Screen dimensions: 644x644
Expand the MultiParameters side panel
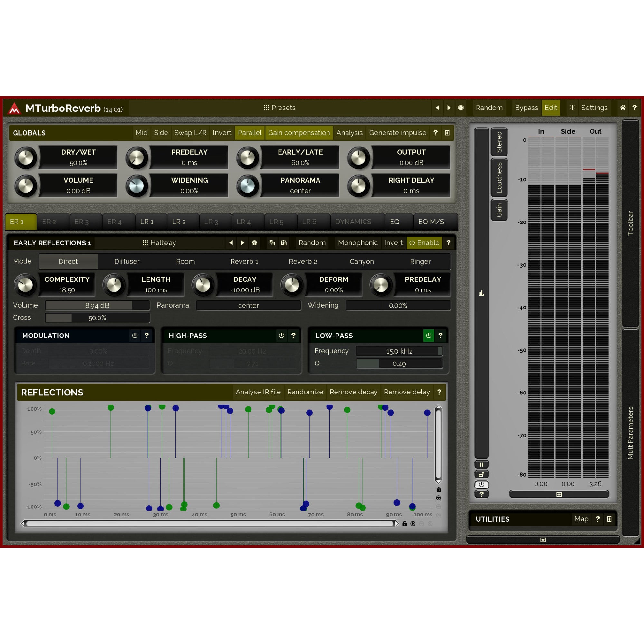coord(630,433)
